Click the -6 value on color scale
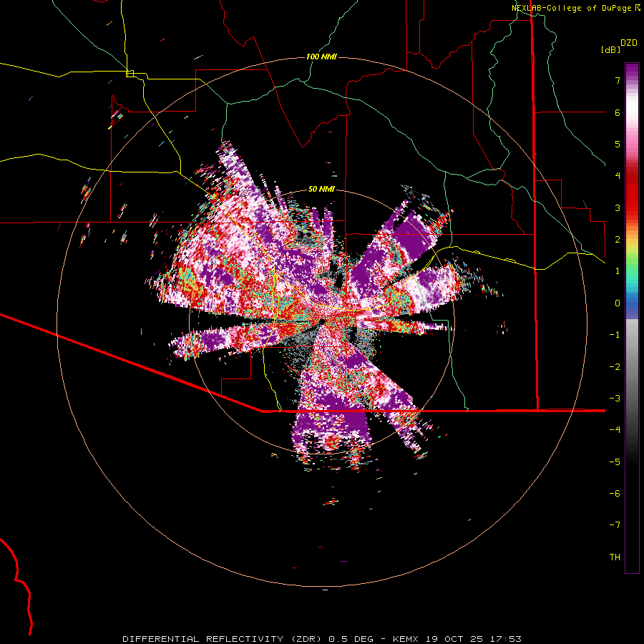 pyautogui.click(x=615, y=494)
